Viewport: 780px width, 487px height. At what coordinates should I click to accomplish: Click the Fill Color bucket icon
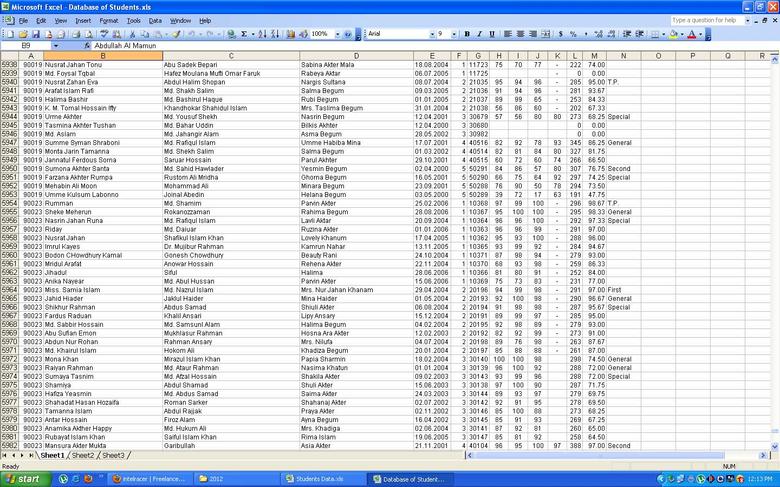point(673,34)
